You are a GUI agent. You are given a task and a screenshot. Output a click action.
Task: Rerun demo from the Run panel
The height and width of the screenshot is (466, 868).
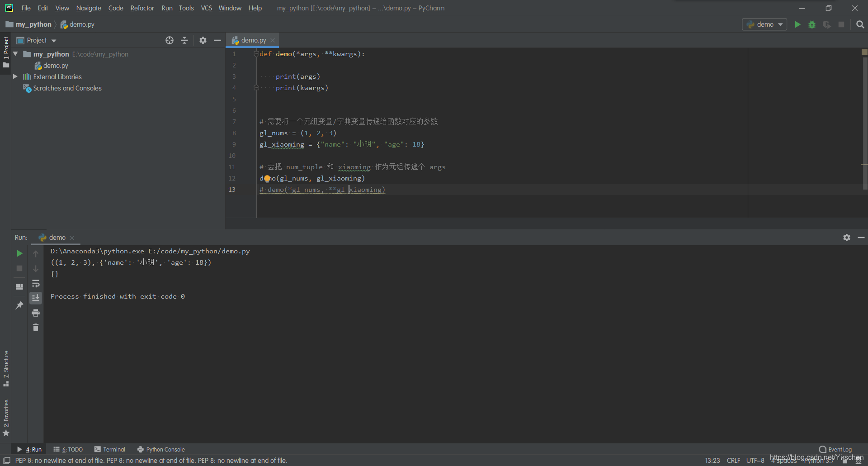point(19,253)
